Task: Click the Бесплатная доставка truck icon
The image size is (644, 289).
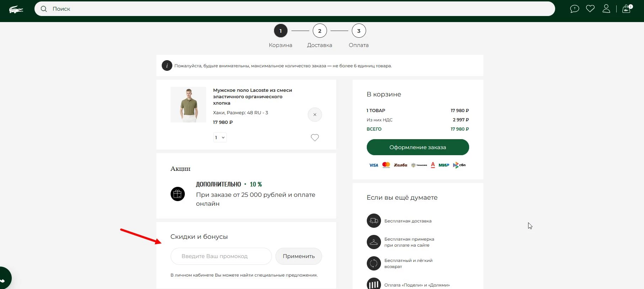Action: click(374, 221)
